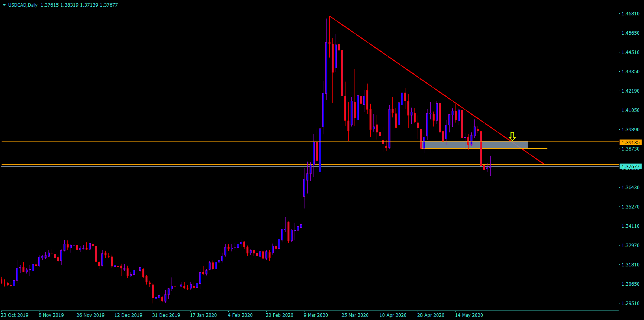
Task: Click the 25 Mar 2020 date label
Action: point(355,315)
